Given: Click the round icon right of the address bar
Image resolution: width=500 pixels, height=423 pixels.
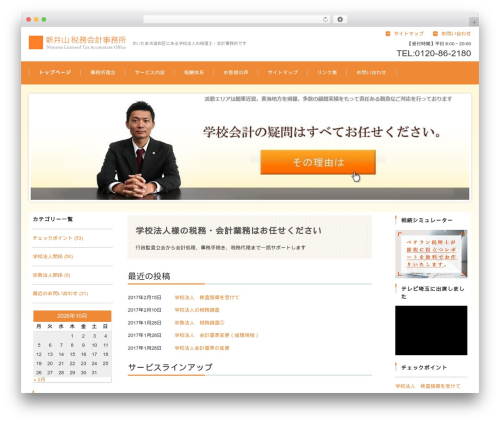Looking at the screenshot, I should (x=340, y=19).
